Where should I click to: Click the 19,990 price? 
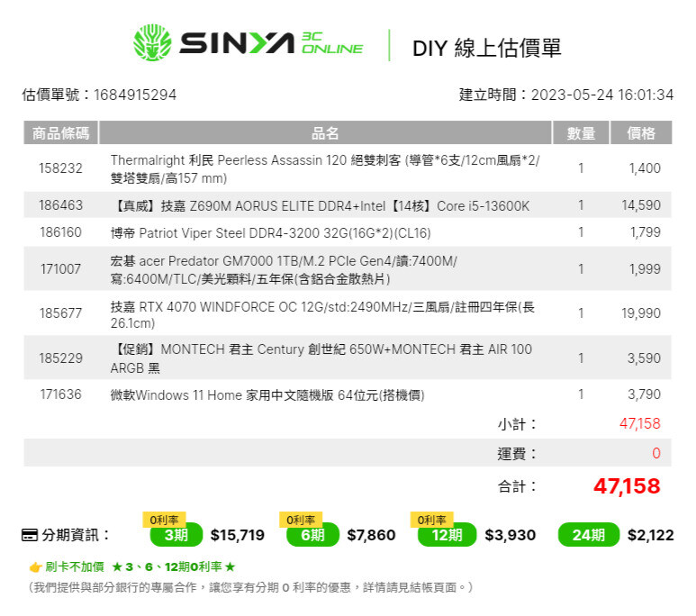pyautogui.click(x=641, y=313)
